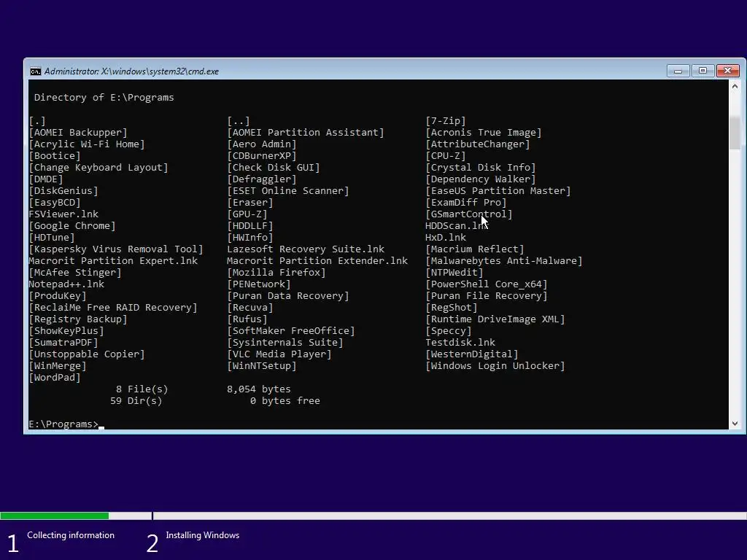
Task: Click the [DMDE] entry
Action: point(46,179)
